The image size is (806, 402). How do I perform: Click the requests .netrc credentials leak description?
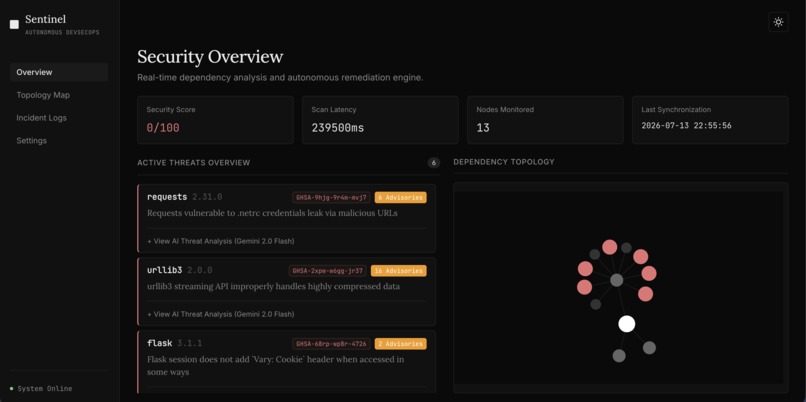pos(272,213)
